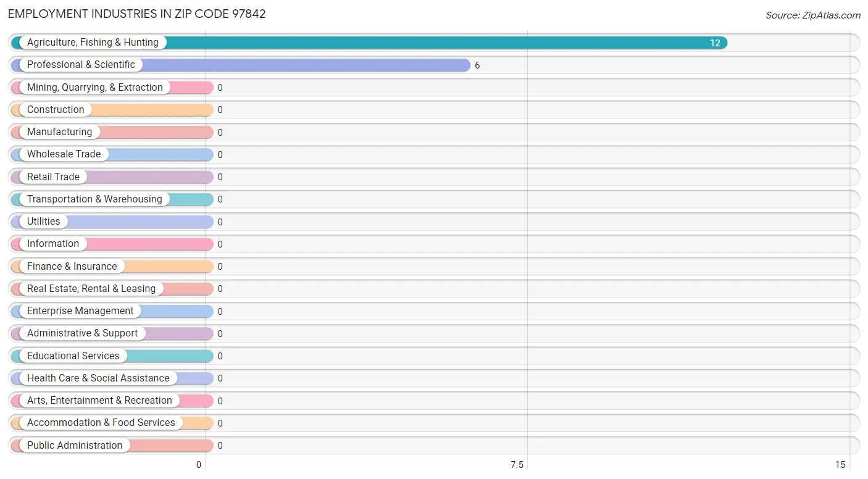Image resolution: width=868 pixels, height=479 pixels.
Task: Click the Manufacturing label
Action: (x=59, y=132)
